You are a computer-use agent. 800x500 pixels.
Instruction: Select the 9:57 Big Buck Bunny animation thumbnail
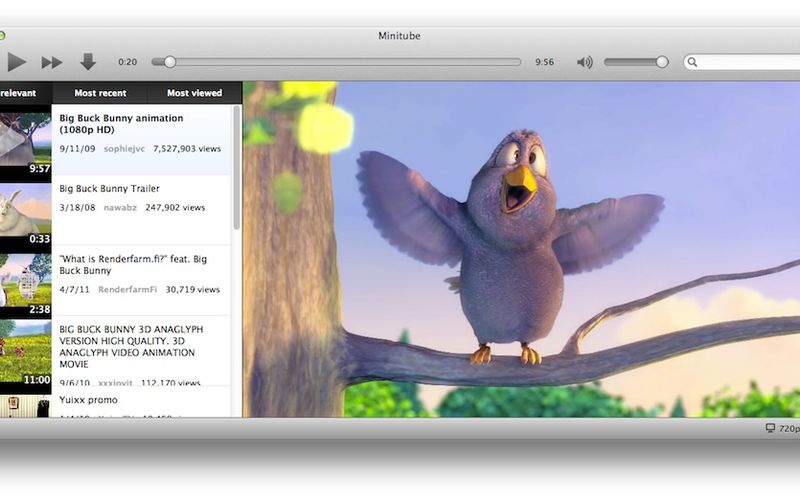click(x=25, y=140)
